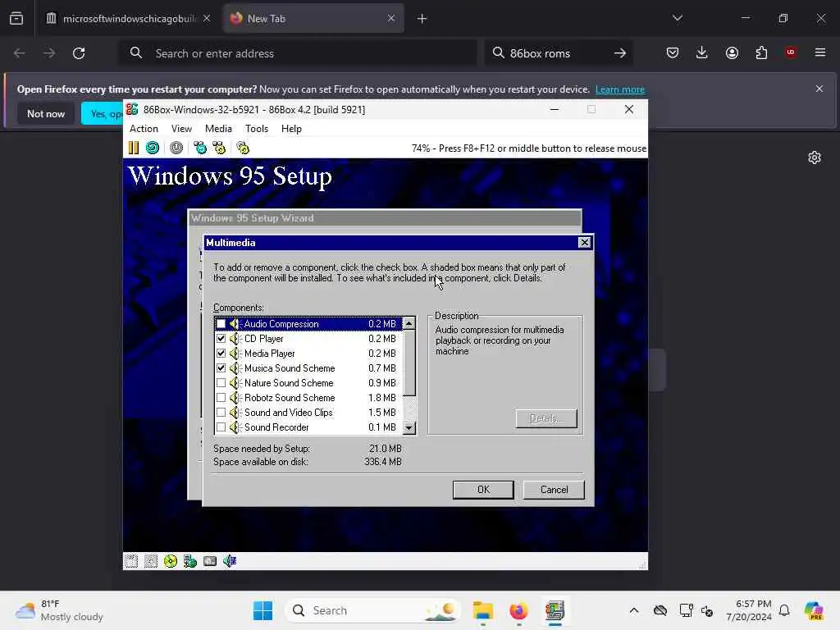The height and width of the screenshot is (630, 840).
Task: Click the floppy drive status bar icon
Action: pos(131,561)
